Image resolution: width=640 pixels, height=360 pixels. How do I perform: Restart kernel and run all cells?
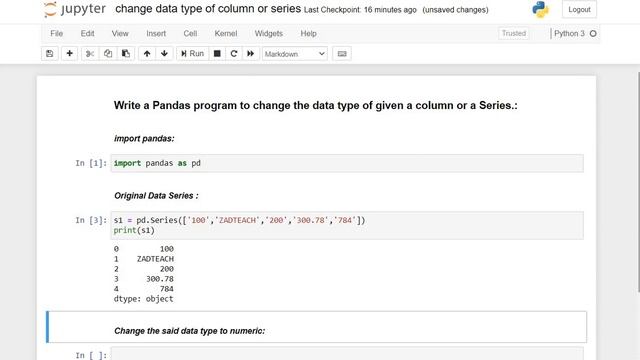pyautogui.click(x=251, y=54)
